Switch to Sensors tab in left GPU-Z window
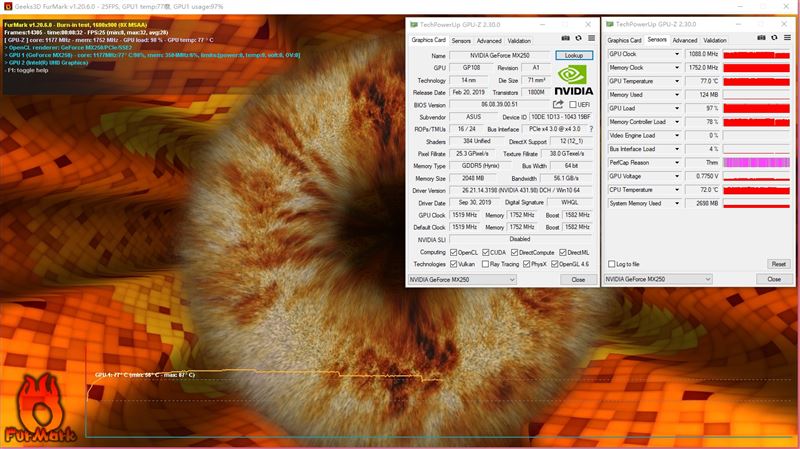Image resolution: width=800 pixels, height=449 pixels. [x=461, y=41]
